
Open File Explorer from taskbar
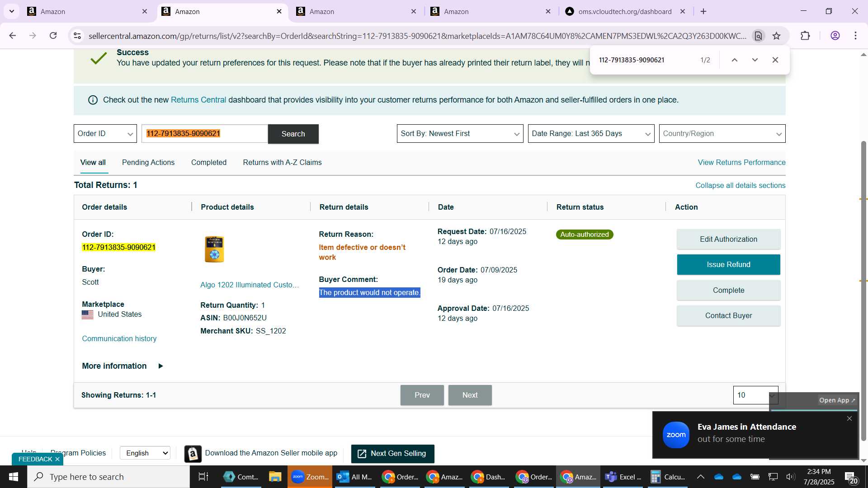coord(275,477)
